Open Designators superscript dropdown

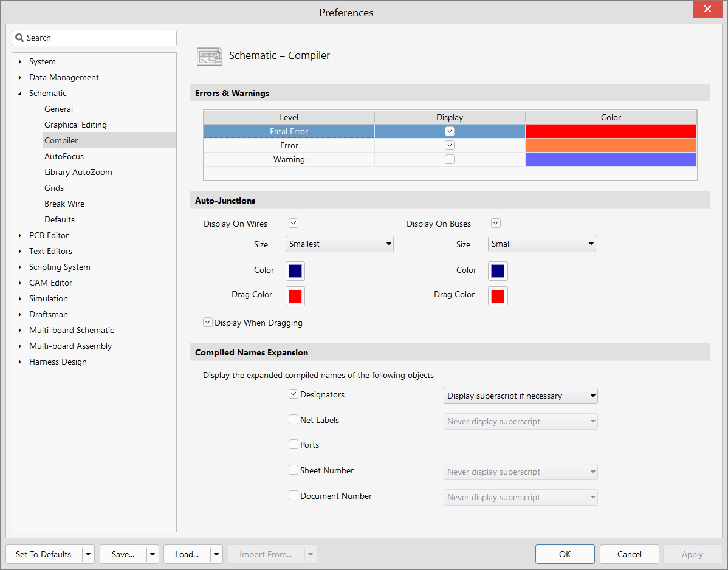520,396
